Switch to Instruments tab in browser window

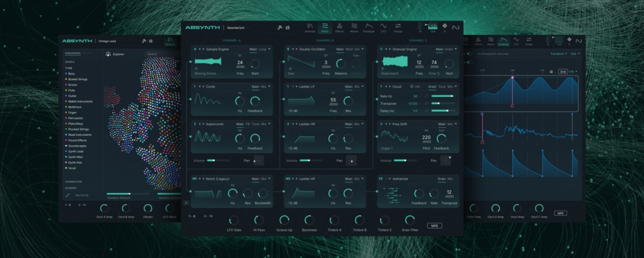coord(72,53)
